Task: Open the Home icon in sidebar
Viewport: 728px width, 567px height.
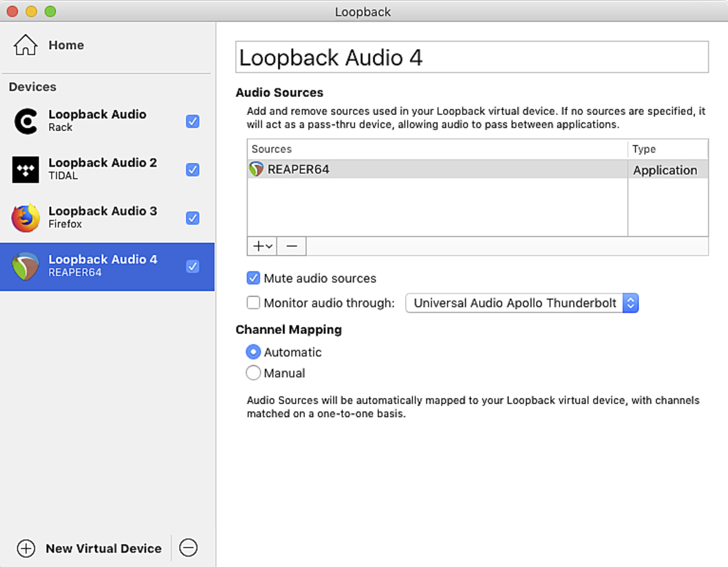Action: coord(25,45)
